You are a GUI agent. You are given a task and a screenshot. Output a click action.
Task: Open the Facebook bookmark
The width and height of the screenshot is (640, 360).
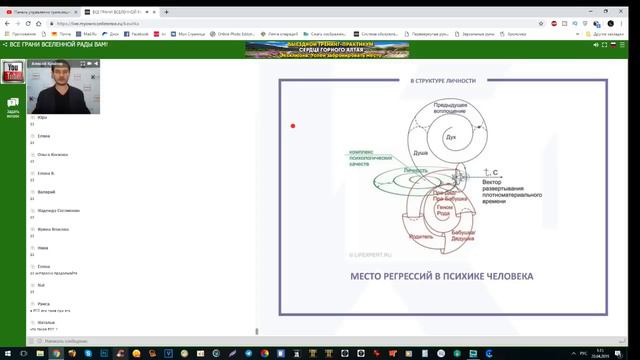pyautogui.click(x=136, y=34)
